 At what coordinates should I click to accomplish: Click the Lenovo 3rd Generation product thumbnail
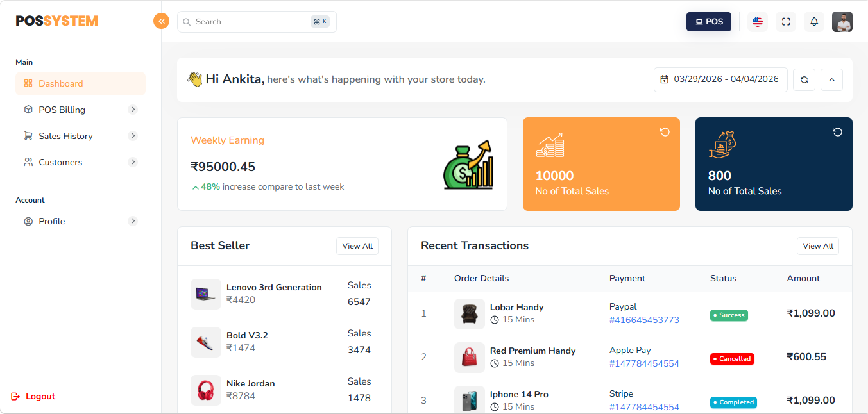click(206, 294)
